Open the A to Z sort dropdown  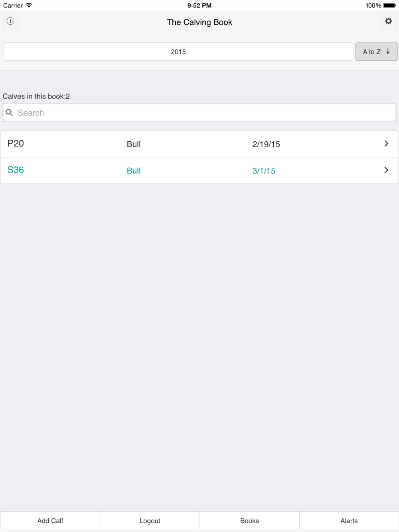pos(376,51)
